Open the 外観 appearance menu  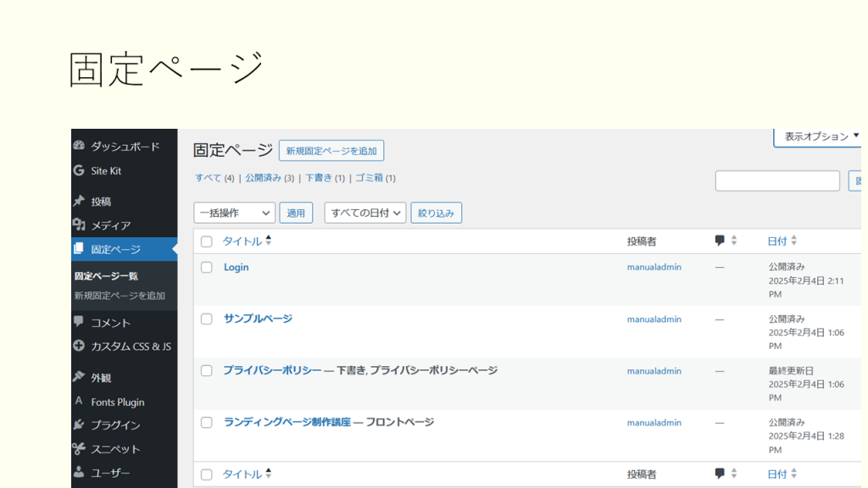click(x=101, y=378)
